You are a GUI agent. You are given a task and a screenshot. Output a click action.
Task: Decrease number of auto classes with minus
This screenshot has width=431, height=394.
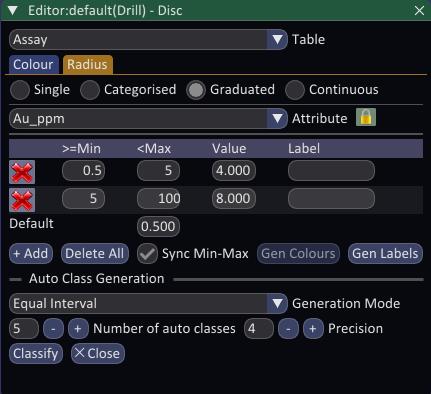pos(53,329)
